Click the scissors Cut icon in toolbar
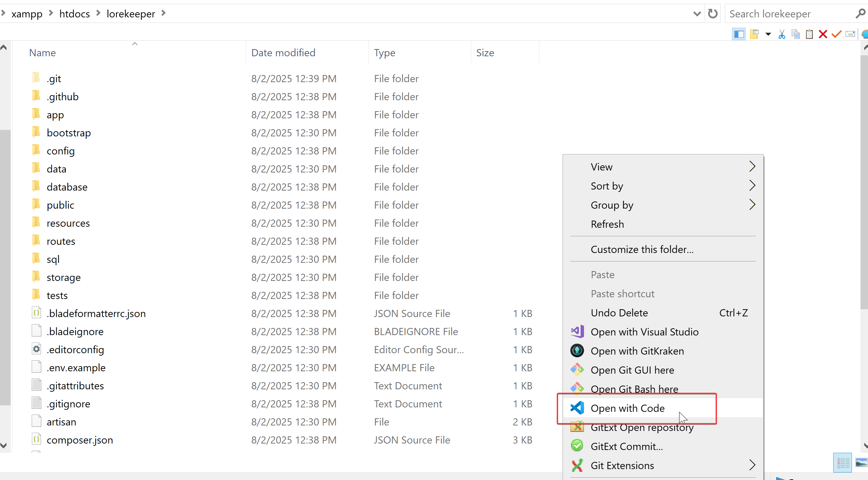868x480 pixels. pyautogui.click(x=782, y=34)
